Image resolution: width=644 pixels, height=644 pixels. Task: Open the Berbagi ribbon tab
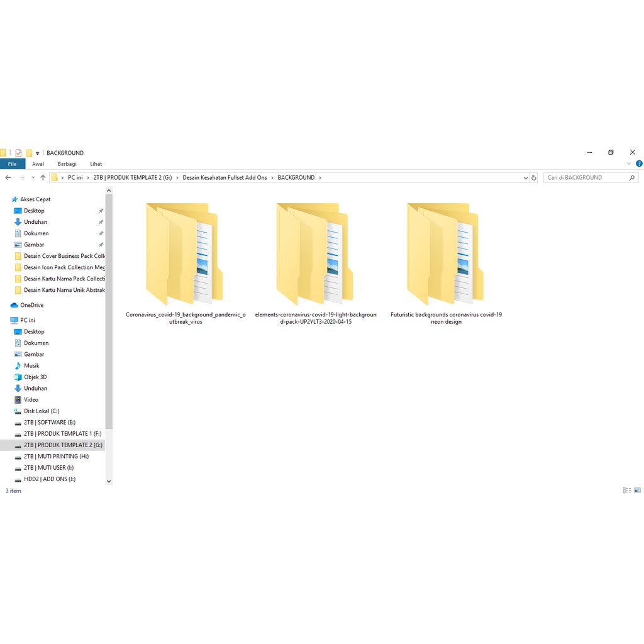[x=67, y=164]
